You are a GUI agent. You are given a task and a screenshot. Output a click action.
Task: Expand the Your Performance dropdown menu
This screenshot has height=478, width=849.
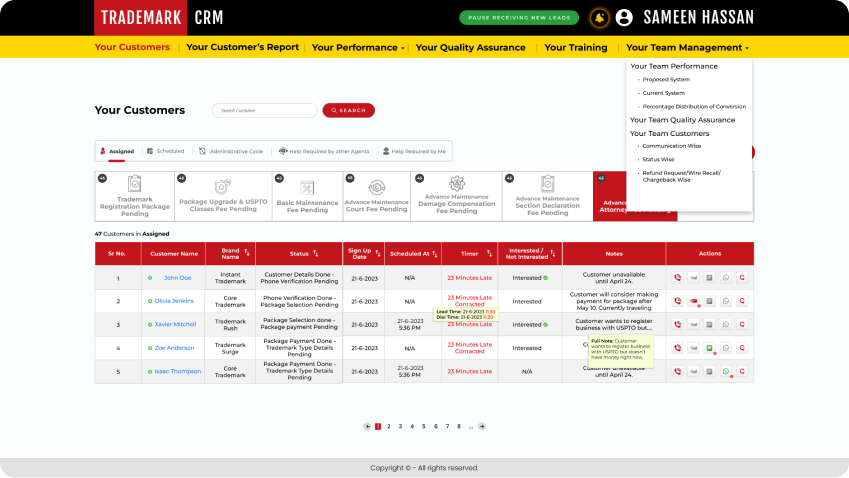tap(358, 47)
